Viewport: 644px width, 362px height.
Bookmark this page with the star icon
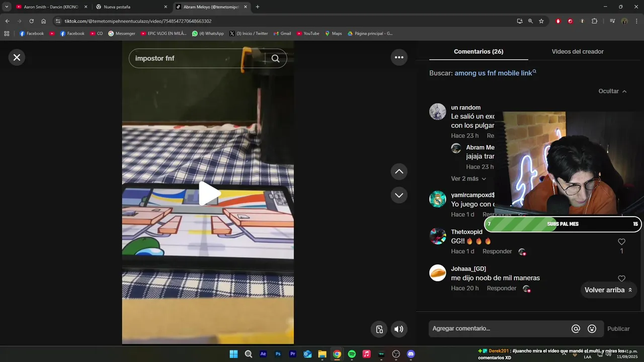(x=541, y=21)
